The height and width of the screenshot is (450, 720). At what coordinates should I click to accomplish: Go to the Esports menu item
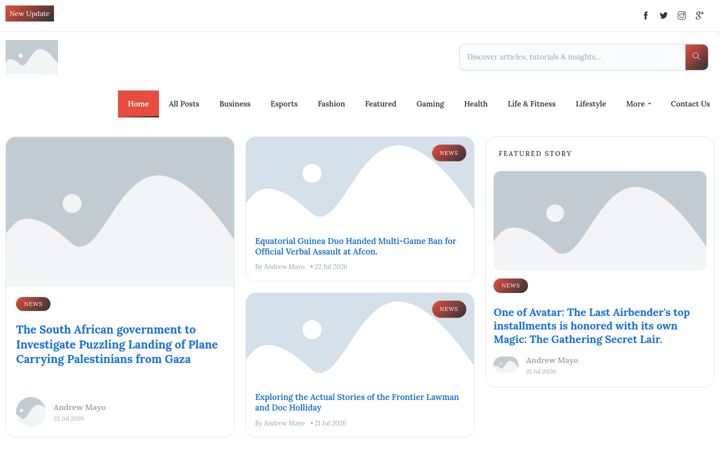[x=284, y=104]
